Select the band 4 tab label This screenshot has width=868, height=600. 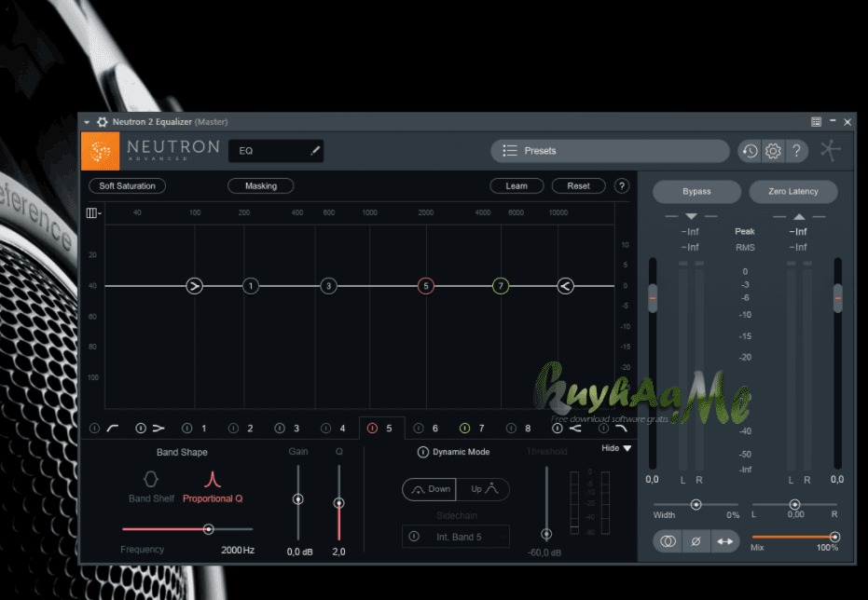pyautogui.click(x=343, y=428)
